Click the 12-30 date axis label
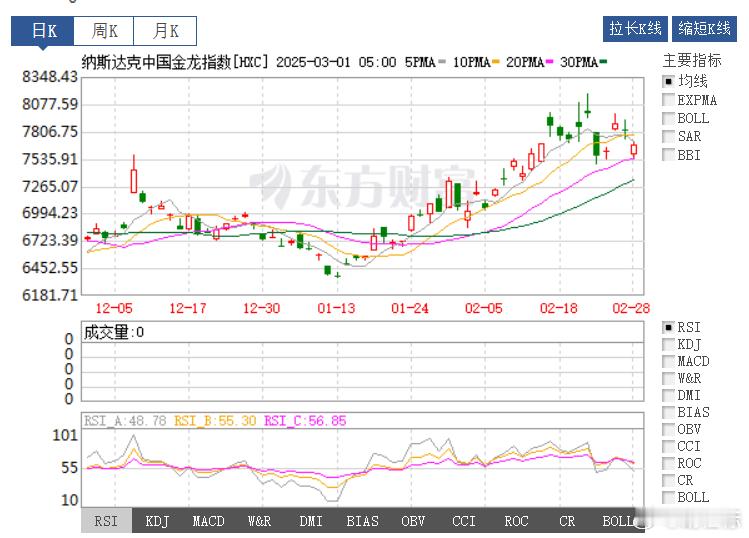 click(x=261, y=308)
